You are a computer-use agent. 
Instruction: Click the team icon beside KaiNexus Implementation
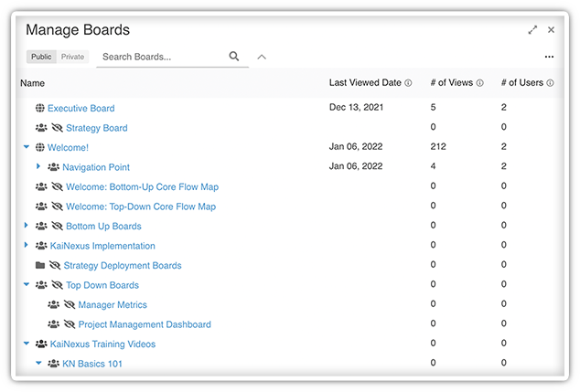pyautogui.click(x=41, y=245)
